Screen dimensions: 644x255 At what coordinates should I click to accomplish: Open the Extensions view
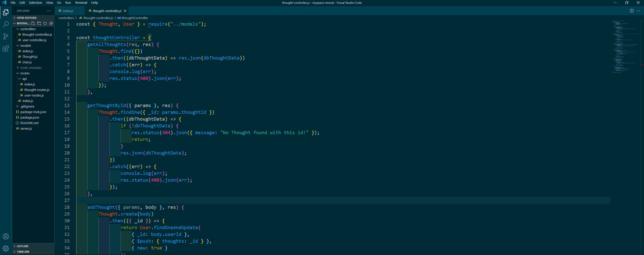tap(6, 48)
